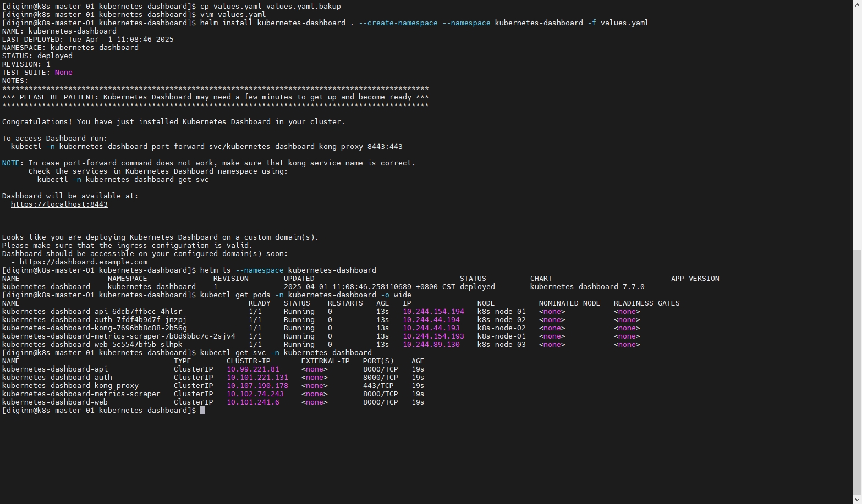Click the cluster IP 10.99.221.81

(253, 369)
